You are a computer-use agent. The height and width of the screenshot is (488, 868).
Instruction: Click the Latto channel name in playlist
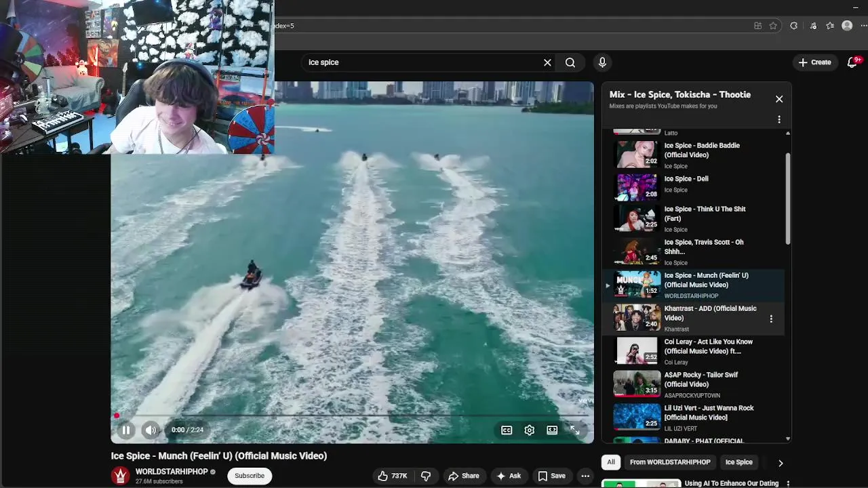(671, 133)
